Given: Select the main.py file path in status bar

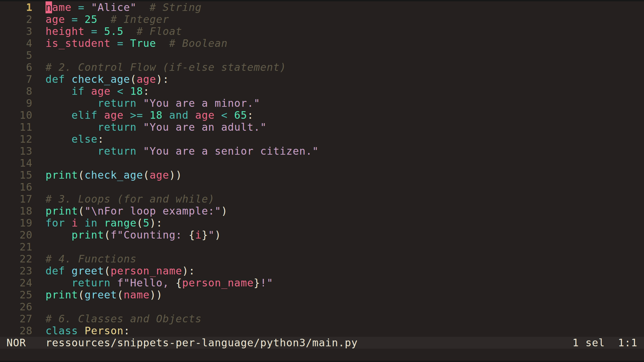Looking at the screenshot, I should (201, 343).
